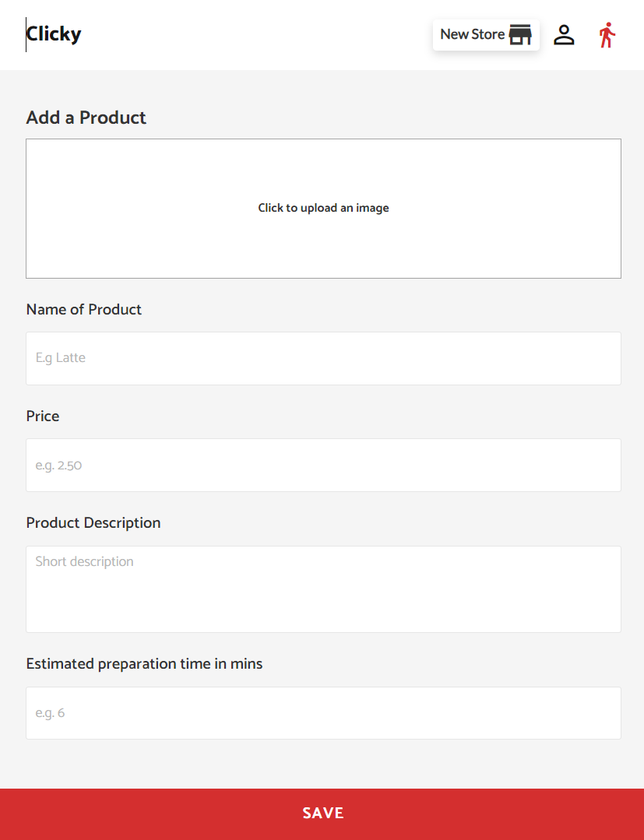Click the 'Name of Product' label
This screenshot has width=644, height=840.
[x=84, y=309]
